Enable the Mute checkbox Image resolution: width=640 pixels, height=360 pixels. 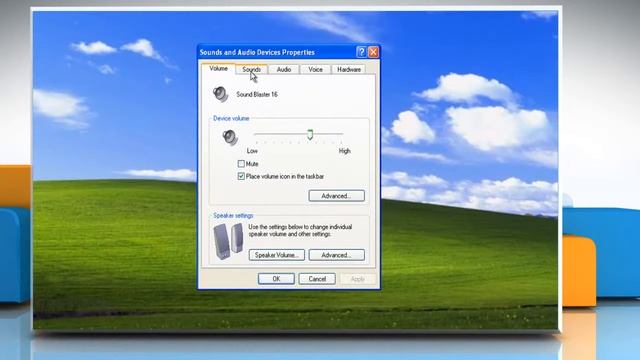[241, 164]
